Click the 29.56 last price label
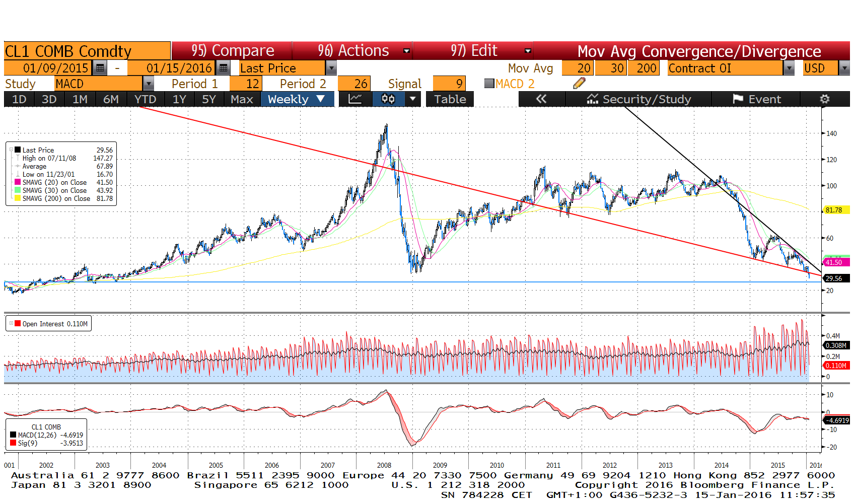 pyautogui.click(x=836, y=278)
